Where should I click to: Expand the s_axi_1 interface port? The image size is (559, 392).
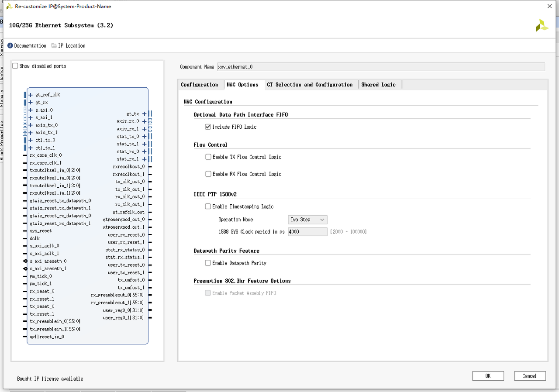click(31, 117)
